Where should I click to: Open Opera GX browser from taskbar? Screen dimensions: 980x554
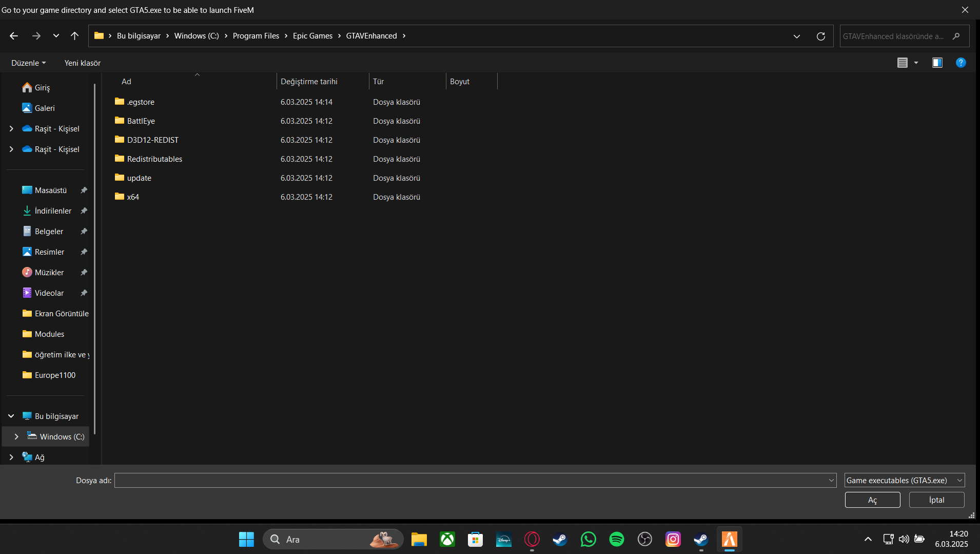pyautogui.click(x=532, y=539)
